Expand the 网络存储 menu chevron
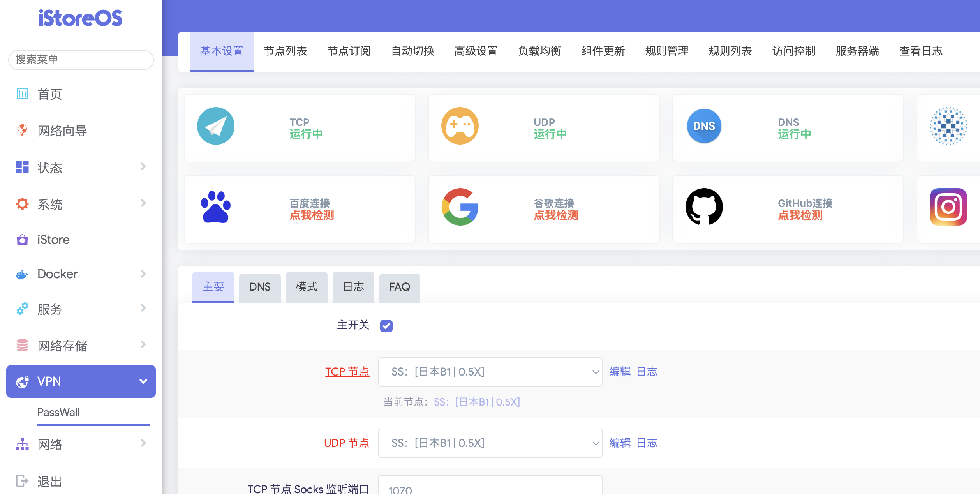 click(143, 344)
